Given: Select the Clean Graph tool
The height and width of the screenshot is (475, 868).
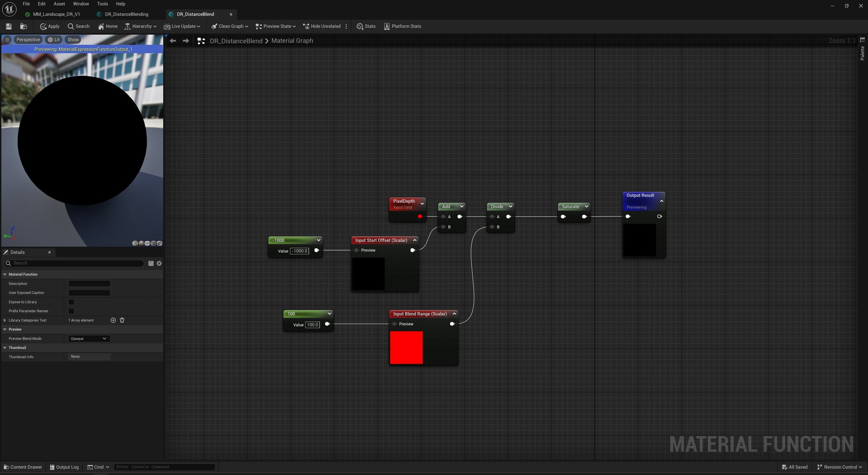Looking at the screenshot, I should (229, 26).
